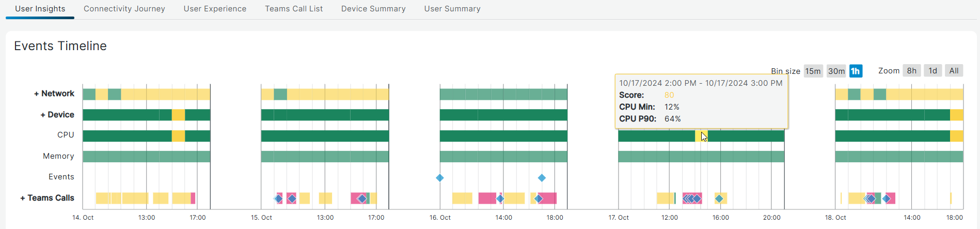Click the Memory bar on 16 Oct

[503, 156]
